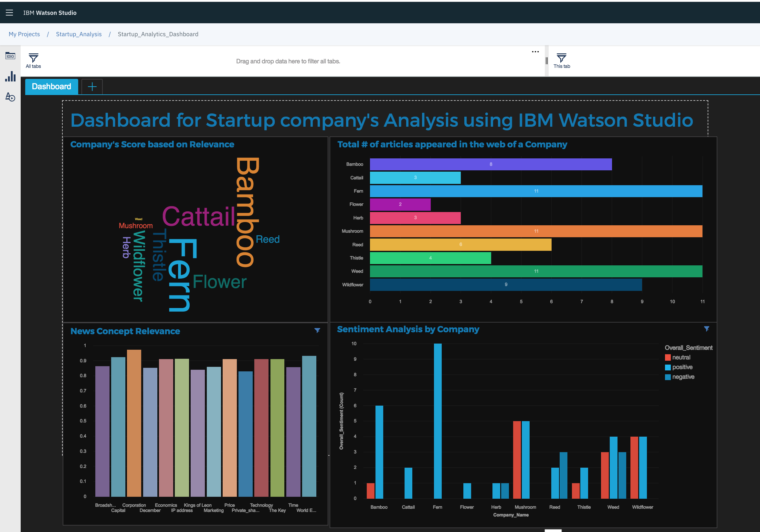Add a new dashboard tab
This screenshot has height=532, width=760.
coord(92,87)
